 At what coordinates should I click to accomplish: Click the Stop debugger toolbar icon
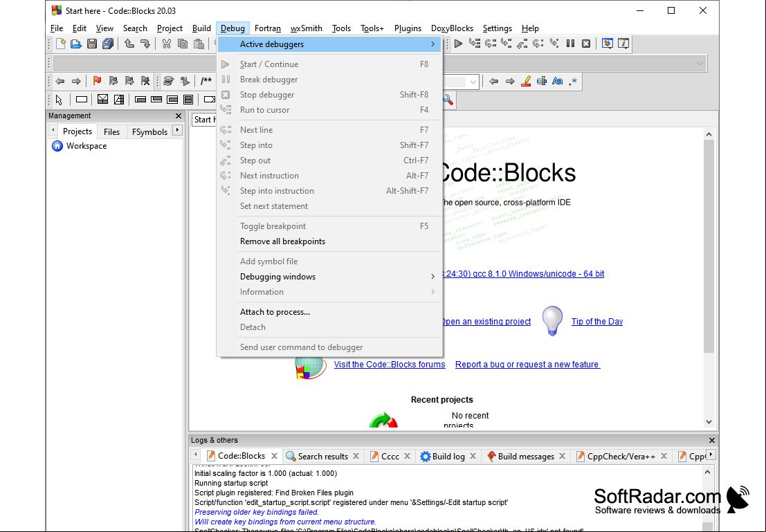pos(586,44)
